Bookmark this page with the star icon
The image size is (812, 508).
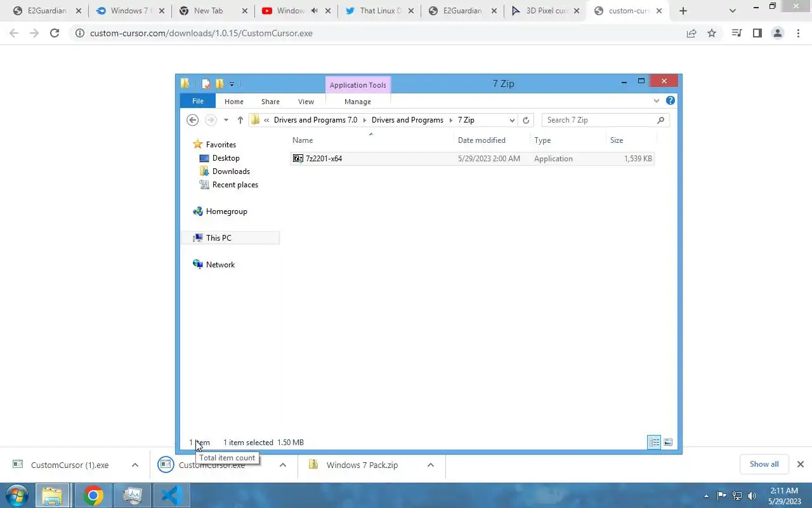pos(712,33)
